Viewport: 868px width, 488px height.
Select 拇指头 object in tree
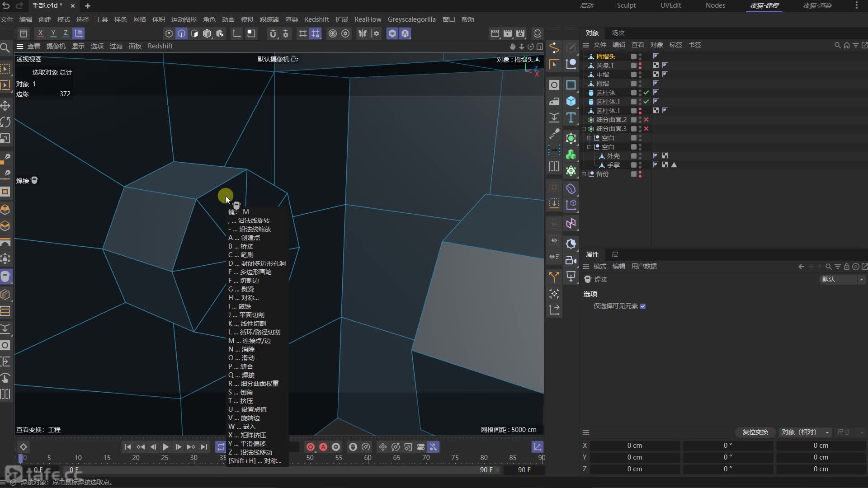606,56
